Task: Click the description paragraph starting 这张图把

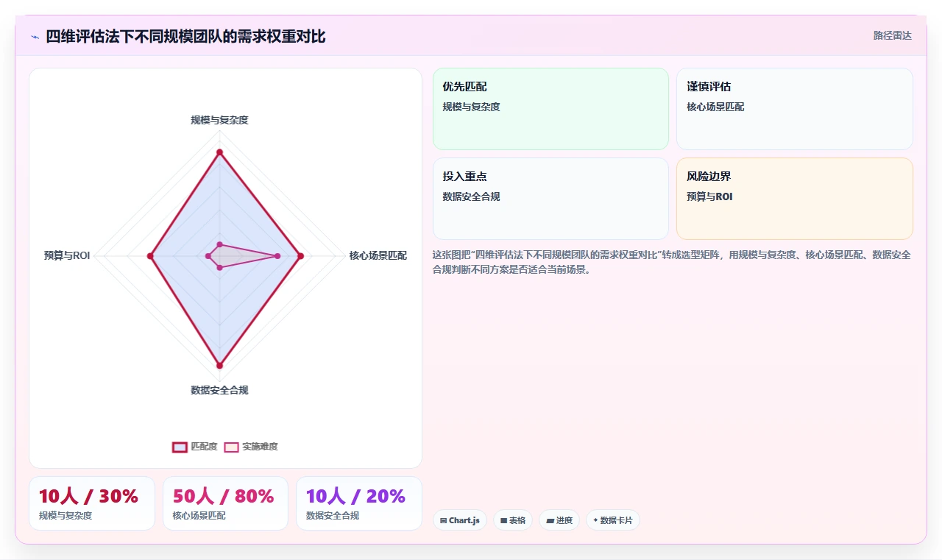Action: pos(672,262)
